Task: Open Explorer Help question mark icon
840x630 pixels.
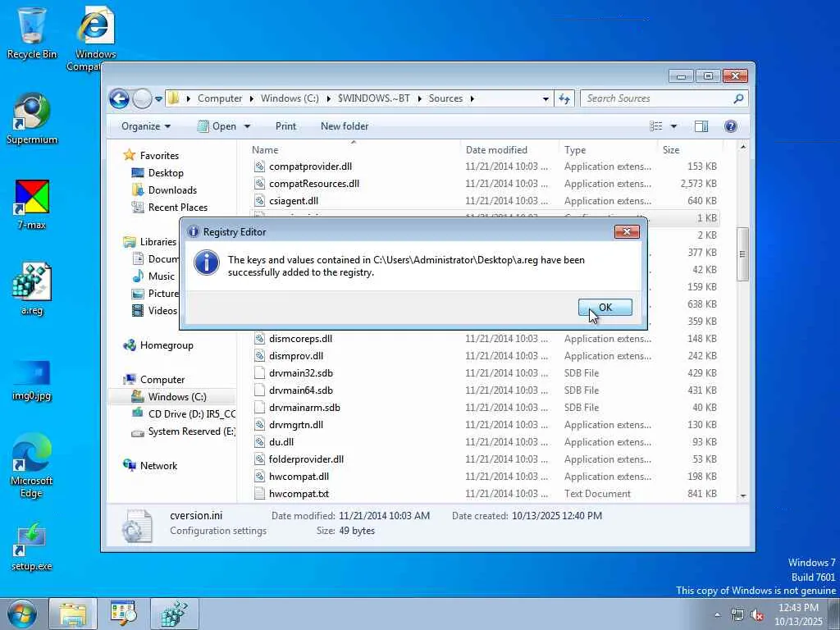Action: coord(730,126)
